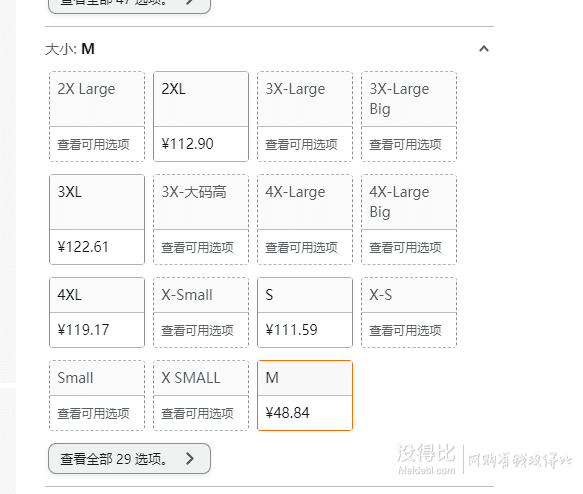
Task: Select size S priced ¥111.59
Action: point(305,312)
